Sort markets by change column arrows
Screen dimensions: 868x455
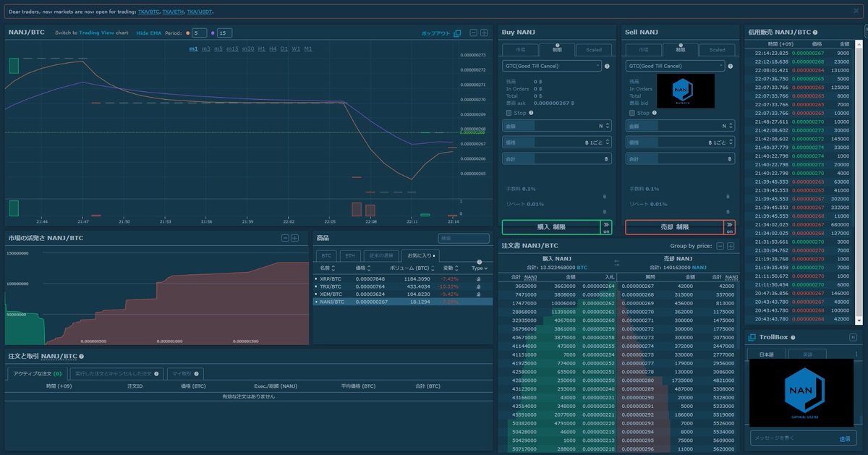[456, 268]
